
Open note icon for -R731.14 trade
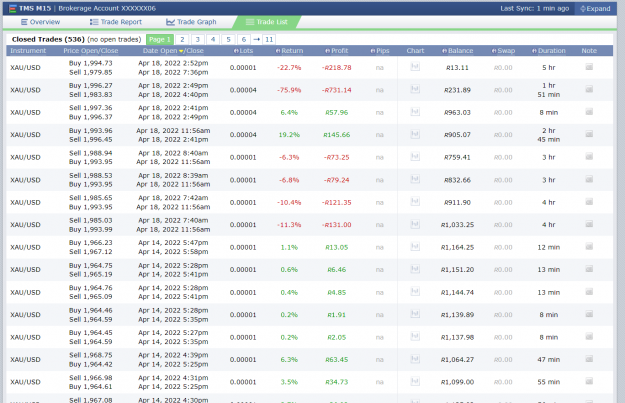589,89
